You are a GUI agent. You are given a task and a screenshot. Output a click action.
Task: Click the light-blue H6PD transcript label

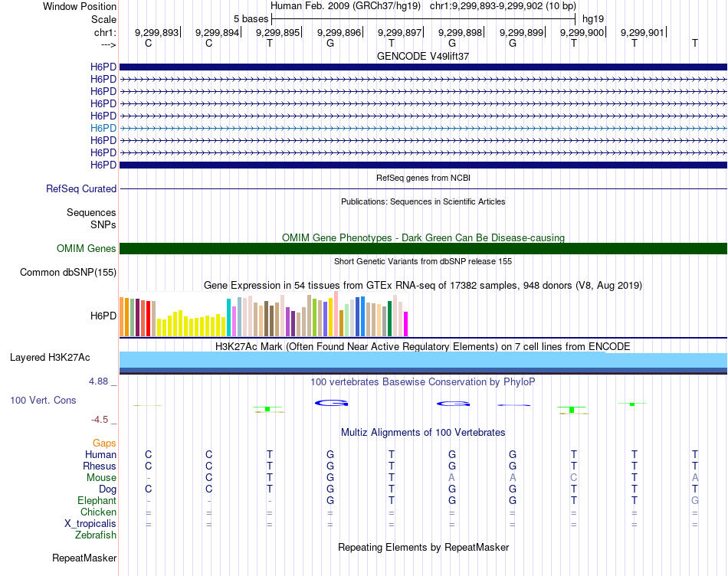pos(103,128)
